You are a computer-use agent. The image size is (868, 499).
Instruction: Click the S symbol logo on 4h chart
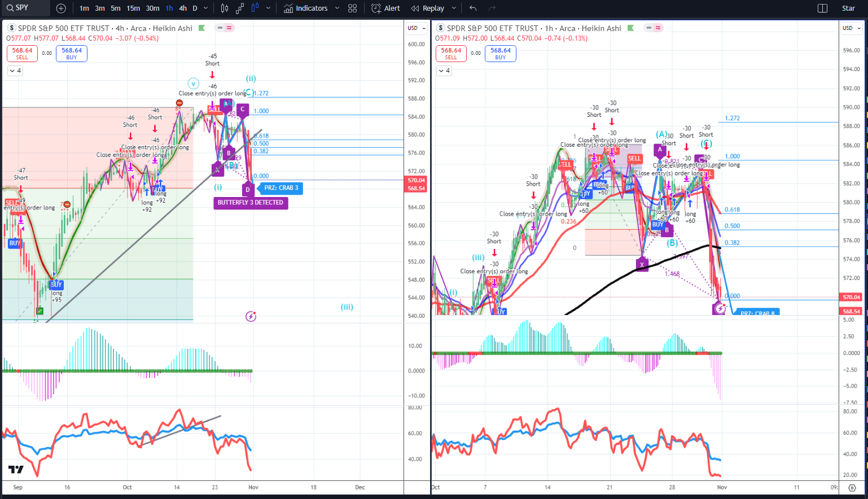[11, 28]
